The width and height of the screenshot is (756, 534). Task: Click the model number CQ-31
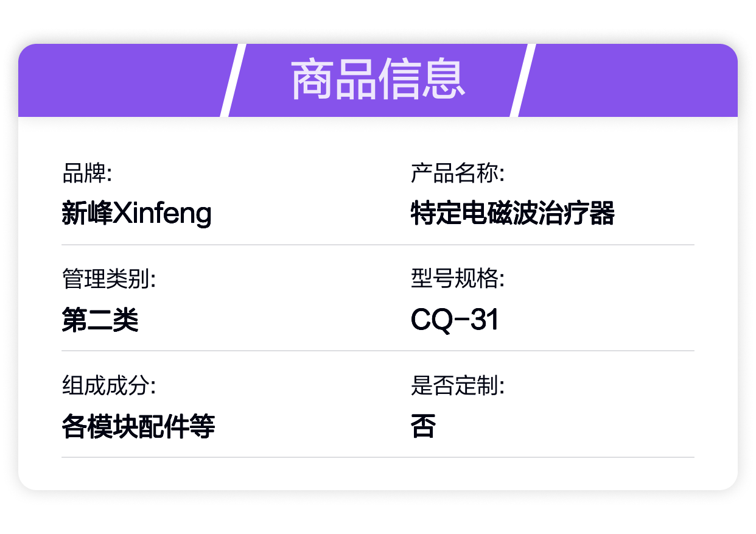pos(455,320)
